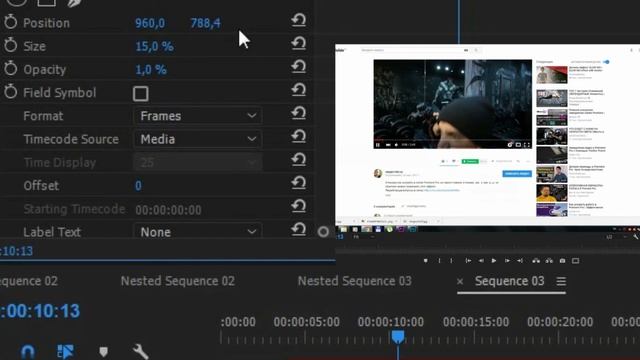The height and width of the screenshot is (360, 640).
Task: Step forward one frame
Action: (507, 260)
